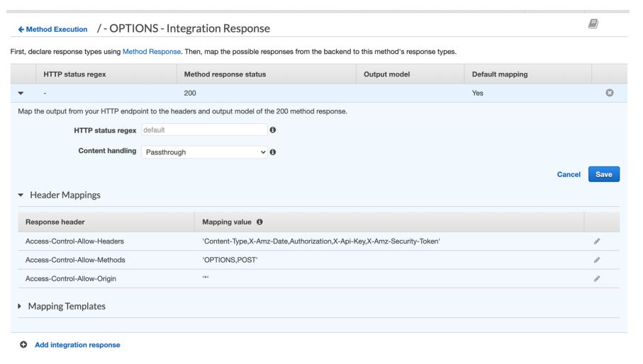
Task: Cancel the integration response changes
Action: pos(569,174)
